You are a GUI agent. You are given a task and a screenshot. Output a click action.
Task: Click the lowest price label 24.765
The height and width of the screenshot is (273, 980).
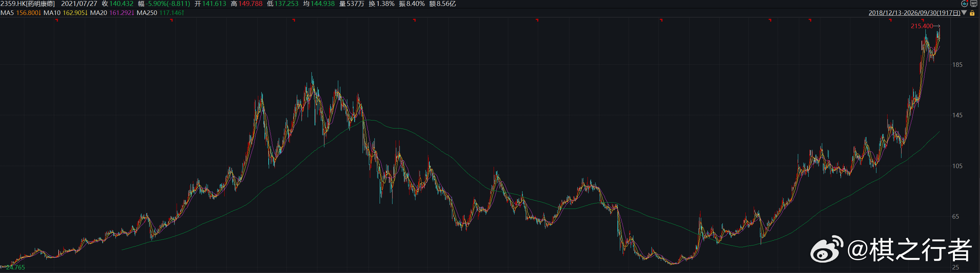(16, 267)
